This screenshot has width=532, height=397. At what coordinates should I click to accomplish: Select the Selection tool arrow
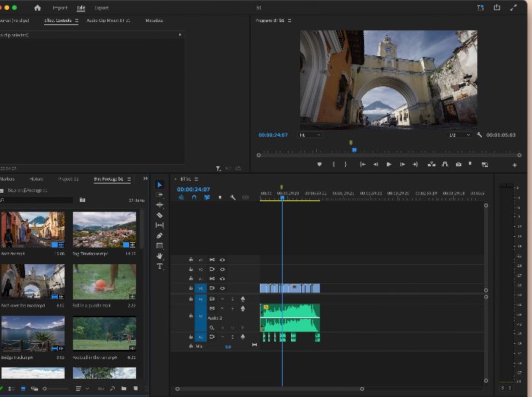pyautogui.click(x=160, y=184)
